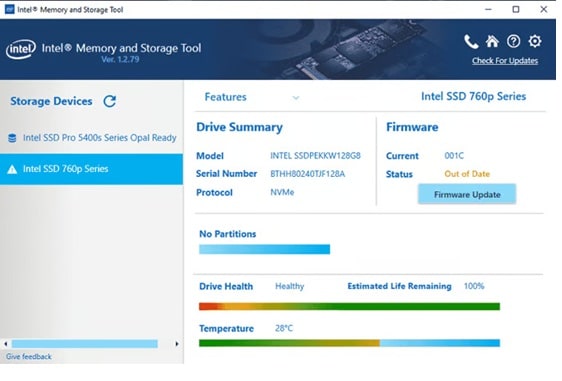Open the home icon in header
This screenshot has width=562, height=381.
492,41
